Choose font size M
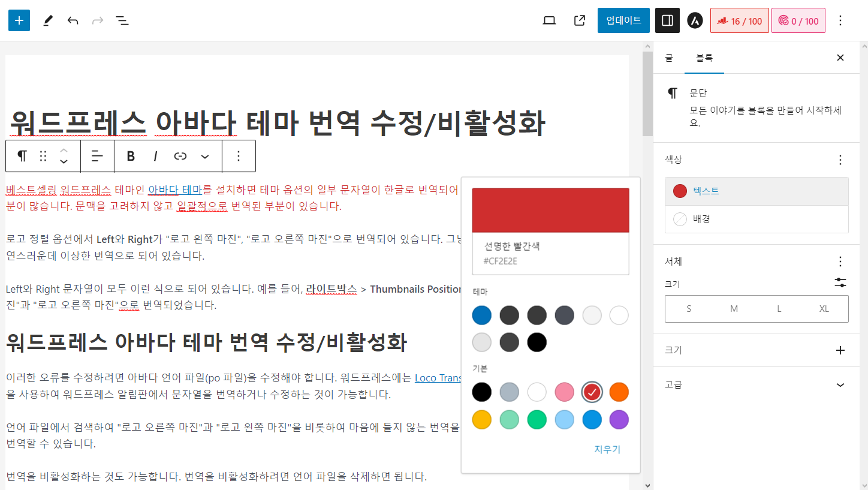Image resolution: width=868 pixels, height=490 pixels. click(x=734, y=309)
